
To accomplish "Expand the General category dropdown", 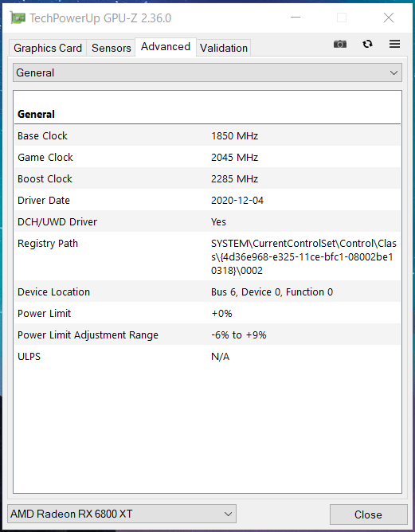I will pos(207,72).
